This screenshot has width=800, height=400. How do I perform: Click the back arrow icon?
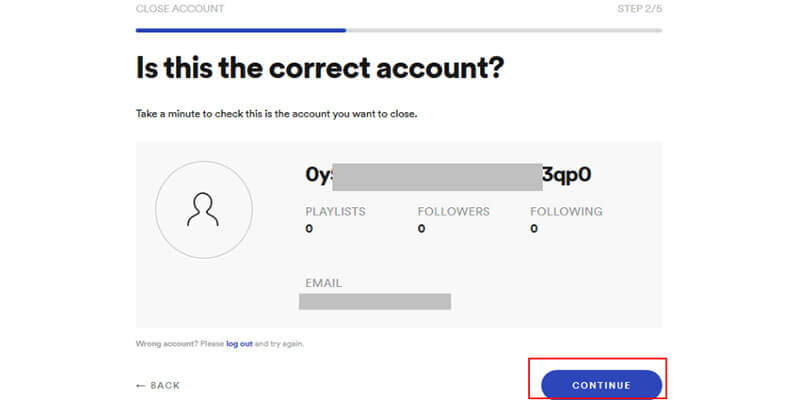(x=141, y=386)
